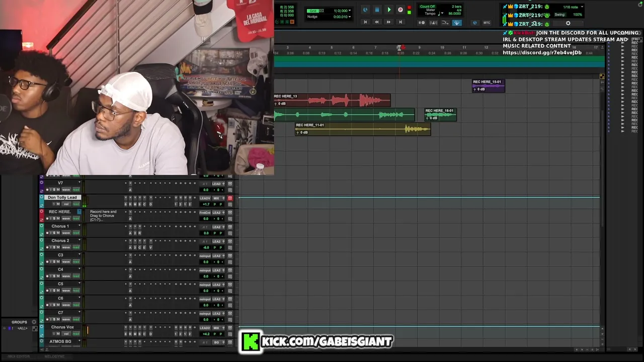Toggle the MIDI Merge icon beside the metronome
Image resolution: width=644 pixels, height=362 pixels.
point(445,23)
